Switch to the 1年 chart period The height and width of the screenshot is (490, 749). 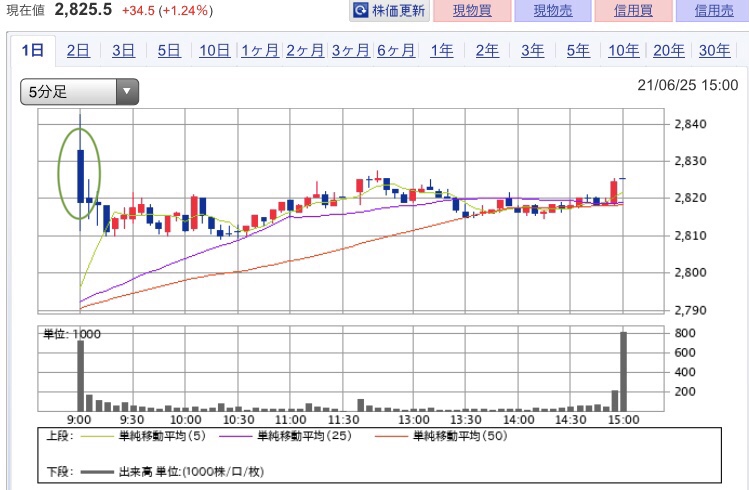coord(441,50)
